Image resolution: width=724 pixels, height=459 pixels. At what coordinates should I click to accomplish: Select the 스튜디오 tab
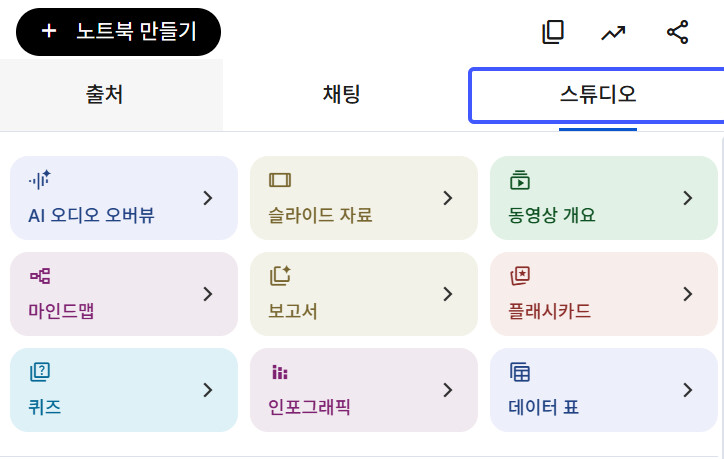(x=597, y=95)
